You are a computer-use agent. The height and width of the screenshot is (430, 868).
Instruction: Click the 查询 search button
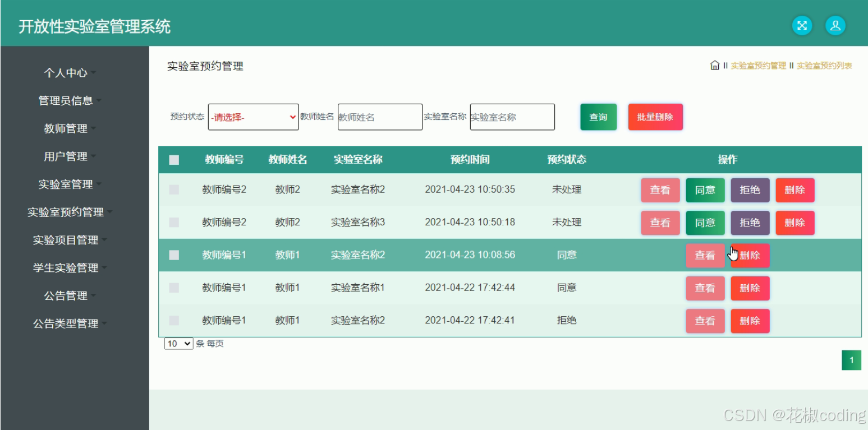[598, 117]
